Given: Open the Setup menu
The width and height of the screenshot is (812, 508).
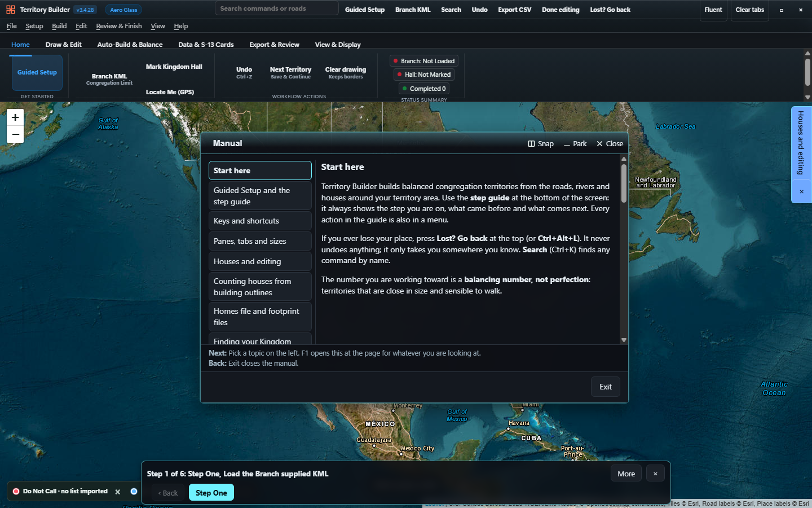Looking at the screenshot, I should point(34,26).
